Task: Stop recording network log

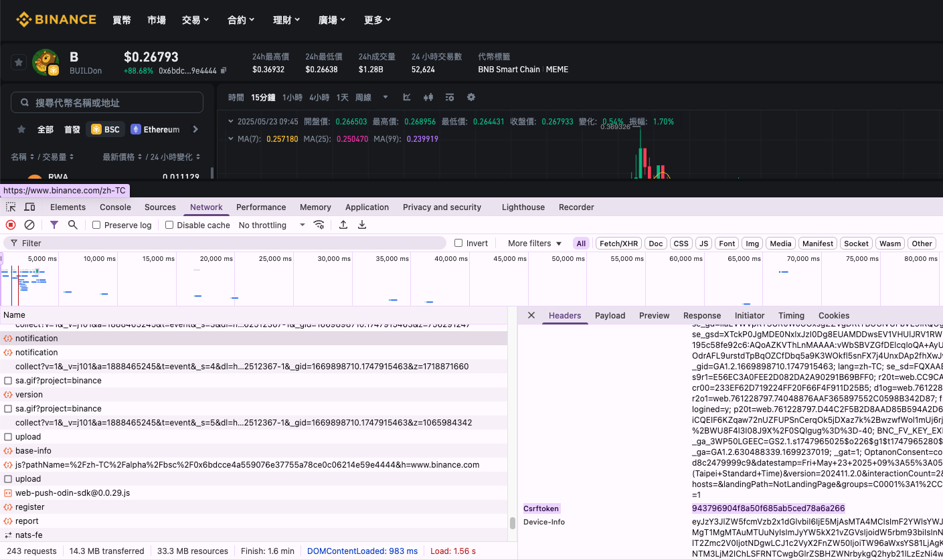Action: click(x=11, y=225)
